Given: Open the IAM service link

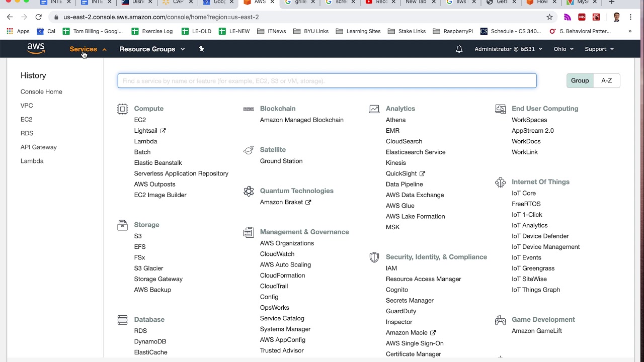Looking at the screenshot, I should coord(391,268).
